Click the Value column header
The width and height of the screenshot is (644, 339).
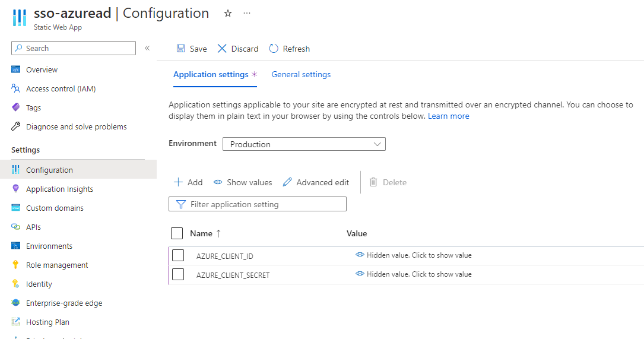click(357, 233)
